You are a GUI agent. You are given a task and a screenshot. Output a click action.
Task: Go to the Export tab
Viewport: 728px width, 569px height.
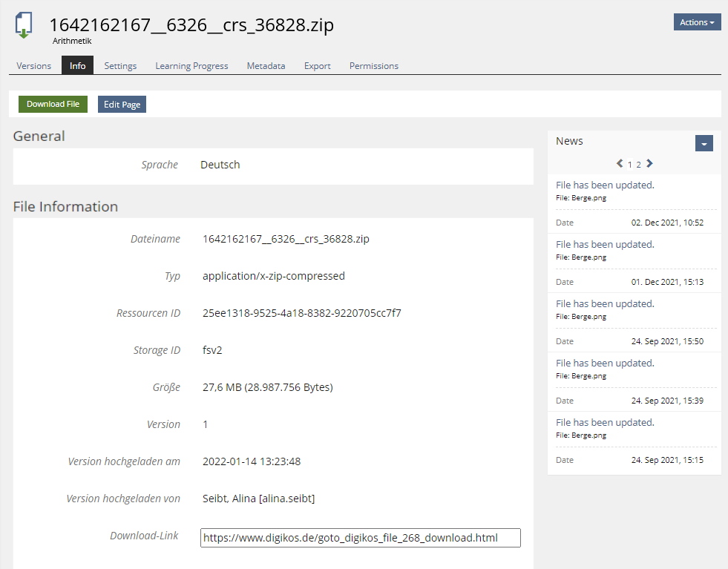click(317, 66)
